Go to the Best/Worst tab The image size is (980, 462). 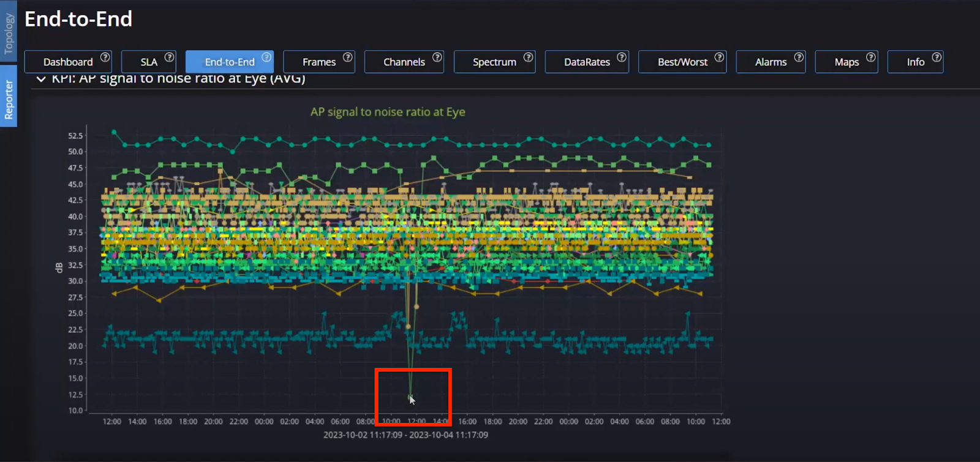click(682, 62)
